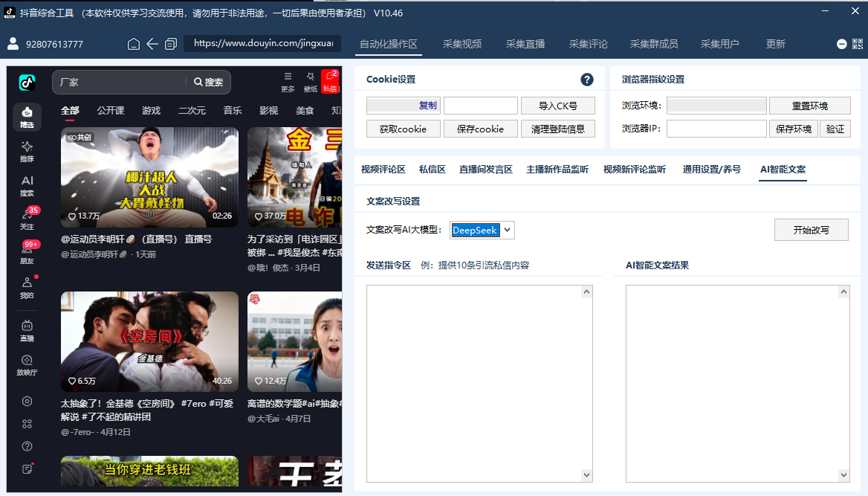Click the 浏览器IP input field
868x496 pixels.
point(716,129)
